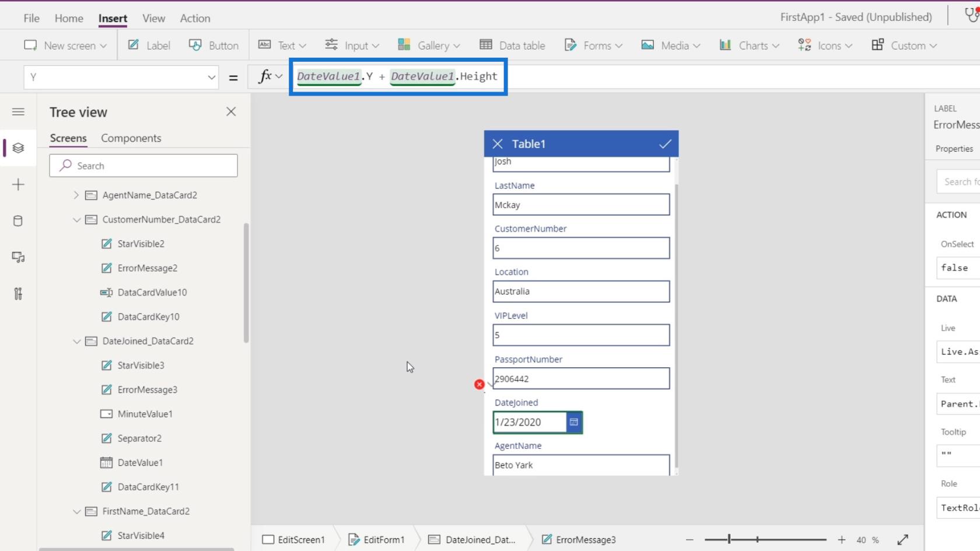Screen dimensions: 980x551
Task: Collapse the DateJoined_DataCard2 tree node
Action: 76,341
